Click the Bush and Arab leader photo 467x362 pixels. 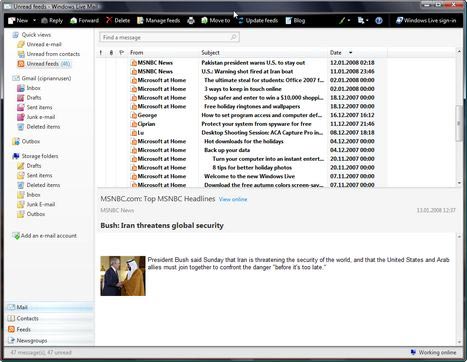pyautogui.click(x=123, y=276)
